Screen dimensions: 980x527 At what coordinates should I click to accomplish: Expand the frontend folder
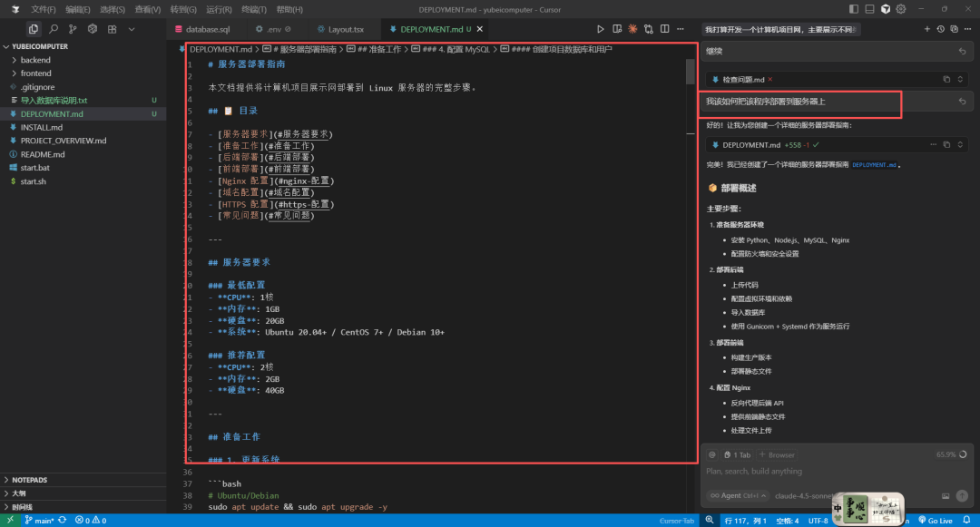tap(36, 73)
